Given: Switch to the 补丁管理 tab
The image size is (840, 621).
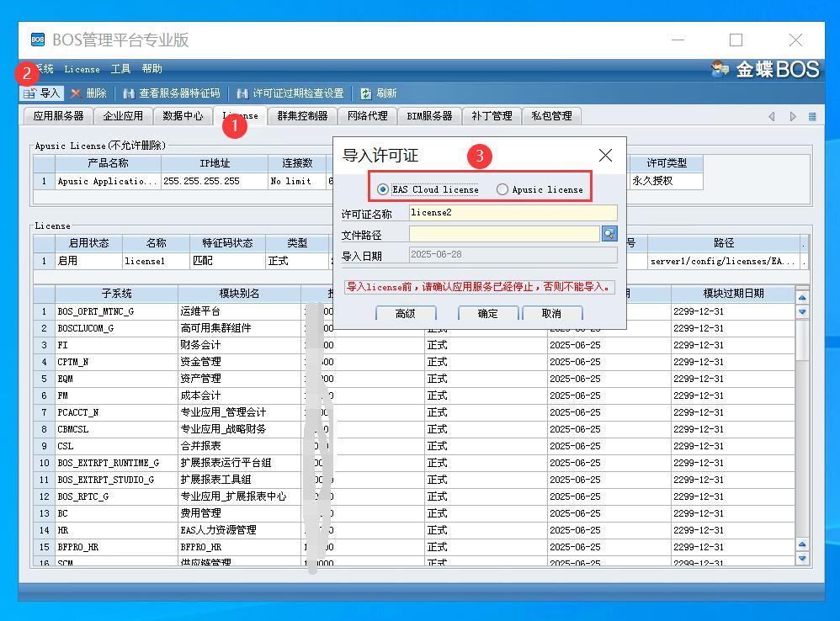Looking at the screenshot, I should pyautogui.click(x=492, y=115).
